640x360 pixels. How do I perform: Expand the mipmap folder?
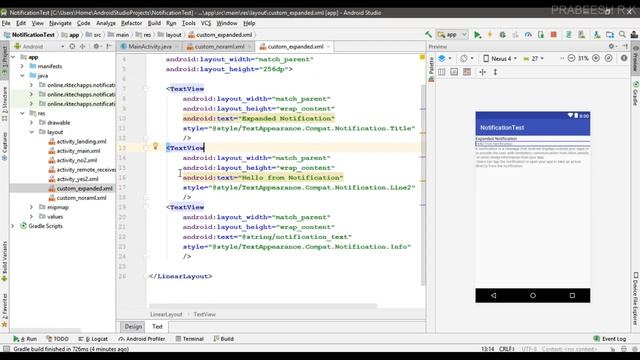(31, 207)
